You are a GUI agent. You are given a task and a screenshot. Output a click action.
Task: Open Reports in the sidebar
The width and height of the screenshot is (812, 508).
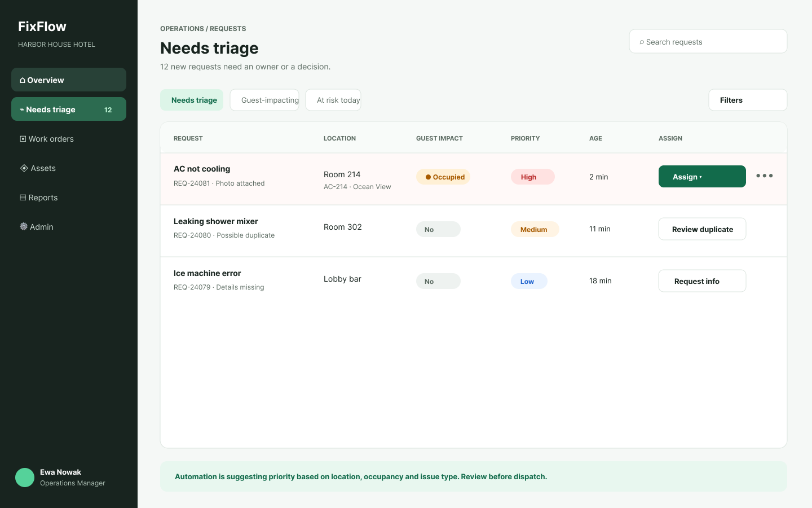69,197
